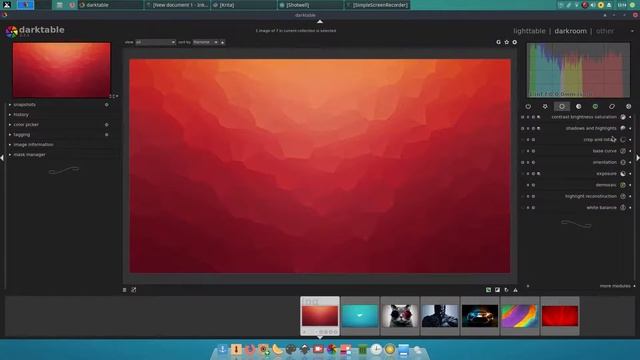
Task: Open the cat with glasses filmstrip thumbnail
Action: click(400, 316)
